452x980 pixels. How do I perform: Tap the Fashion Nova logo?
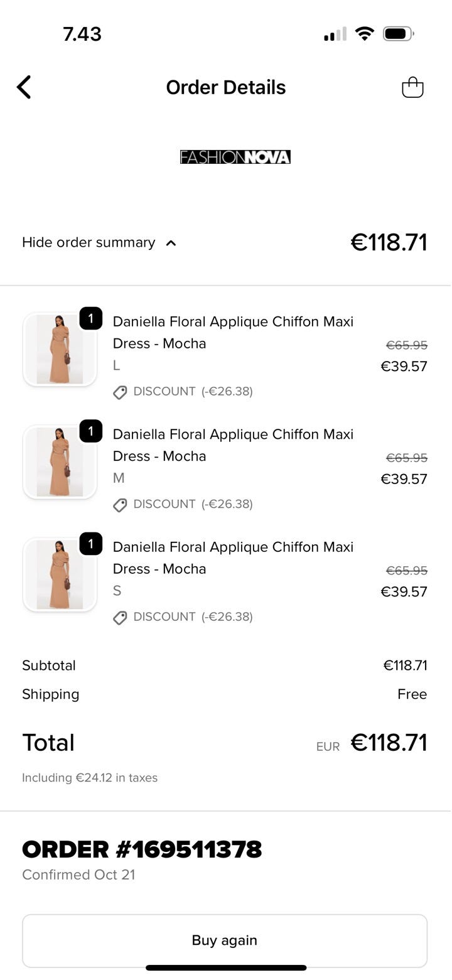pos(235,157)
